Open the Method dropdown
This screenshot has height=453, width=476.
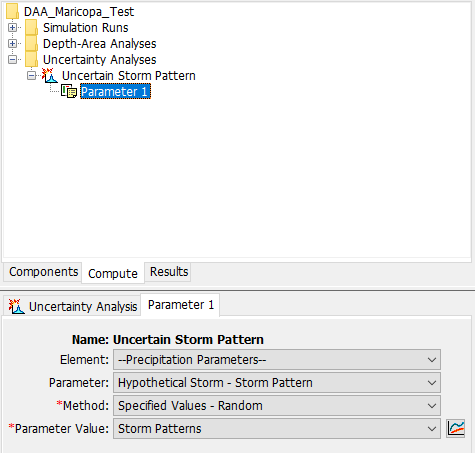tap(277, 406)
